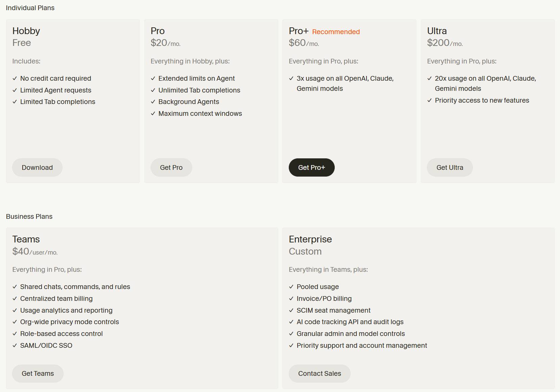Click the checkmark beside Invoice/PO billing
Image resolution: width=560 pixels, height=392 pixels.
pyautogui.click(x=291, y=298)
